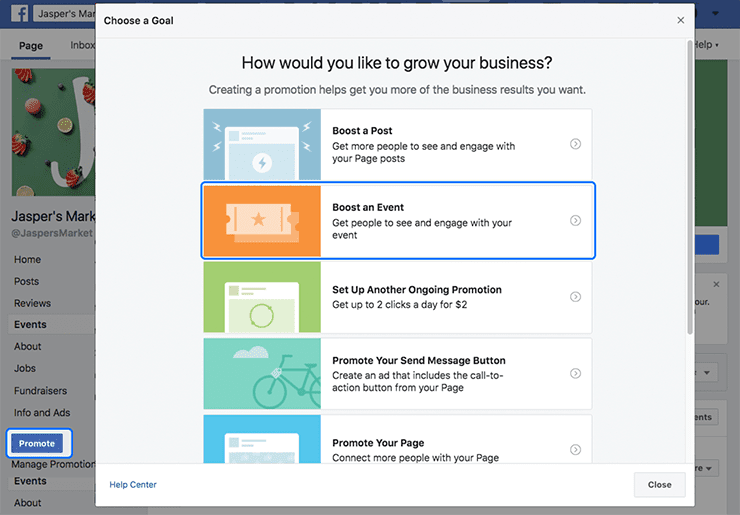Open Reviews in the left sidebar

point(32,303)
